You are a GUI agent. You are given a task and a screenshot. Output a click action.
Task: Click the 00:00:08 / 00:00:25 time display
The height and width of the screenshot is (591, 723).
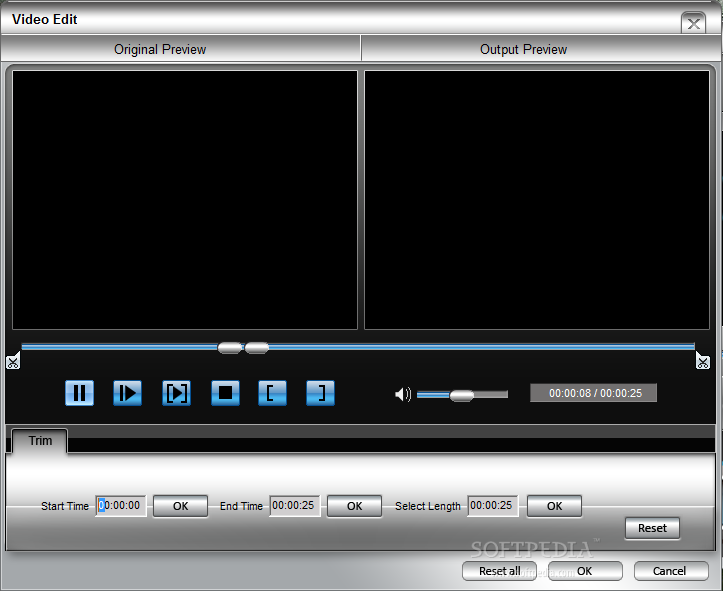[593, 393]
